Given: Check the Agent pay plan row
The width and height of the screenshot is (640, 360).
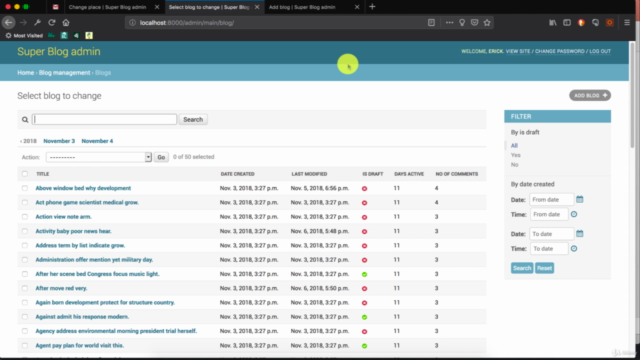Looking at the screenshot, I should (25, 345).
